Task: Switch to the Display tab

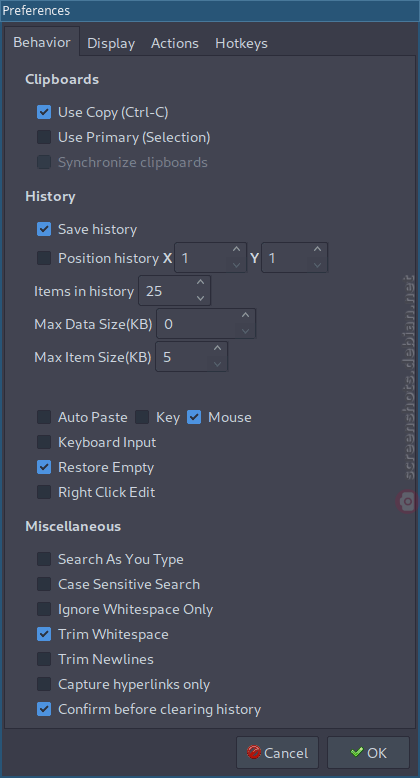Action: [x=111, y=44]
